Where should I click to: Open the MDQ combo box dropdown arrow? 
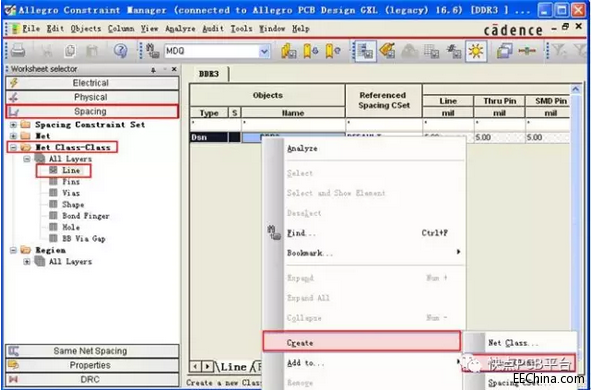[265, 51]
